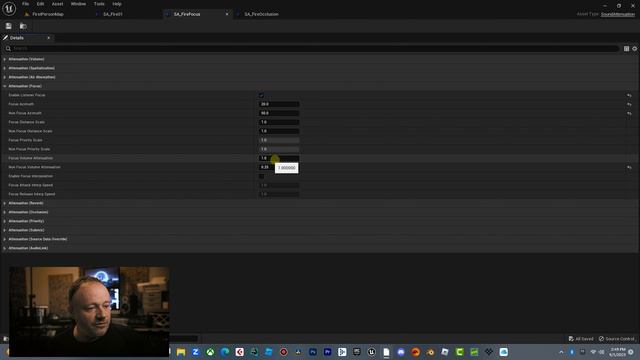The height and width of the screenshot is (360, 640).
Task: Toggle the Enable Focus Interpolation checkbox
Action: [x=261, y=176]
